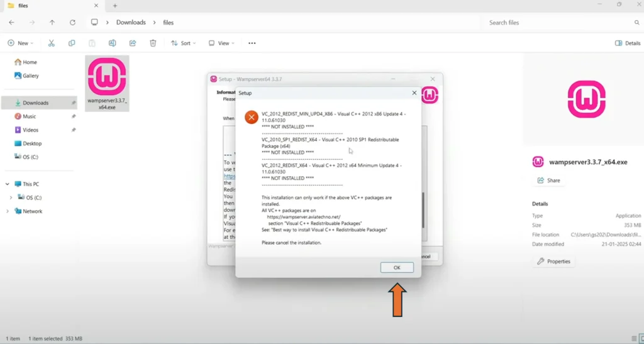Close the Setup error dialog

point(414,93)
